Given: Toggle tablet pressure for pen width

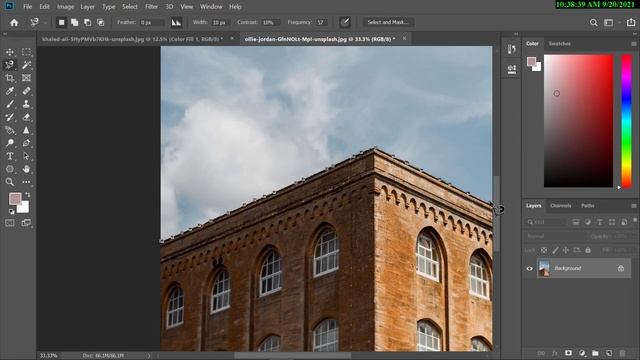Looking at the screenshot, I should point(345,22).
